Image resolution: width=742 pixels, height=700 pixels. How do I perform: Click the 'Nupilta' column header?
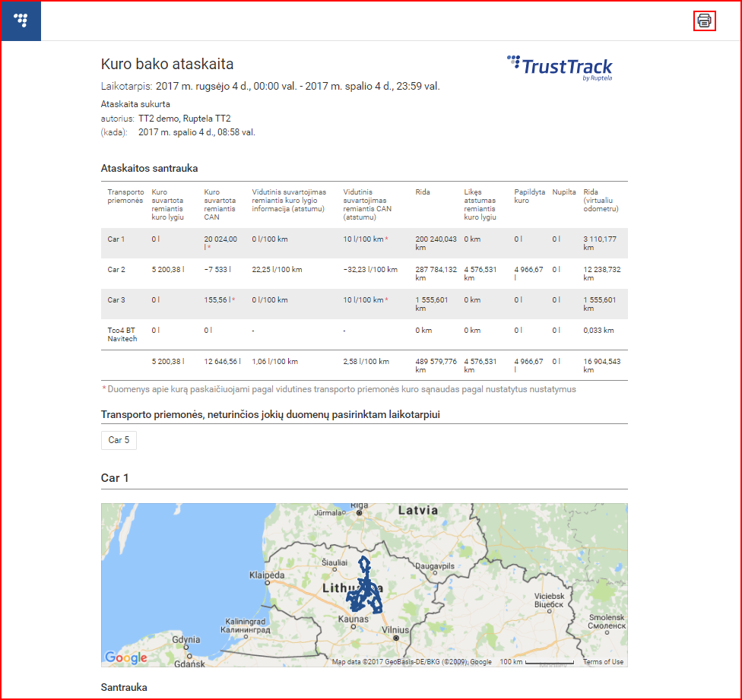564,192
